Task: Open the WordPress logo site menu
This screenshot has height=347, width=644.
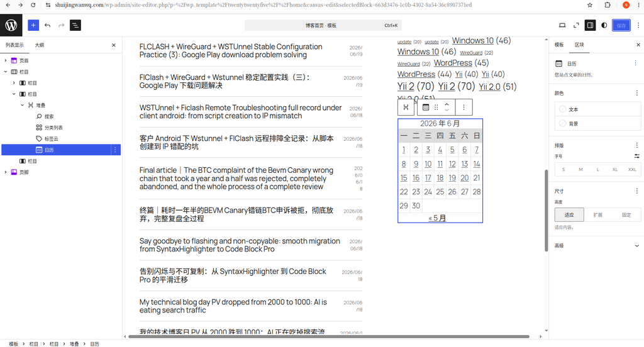Action: 11,25
